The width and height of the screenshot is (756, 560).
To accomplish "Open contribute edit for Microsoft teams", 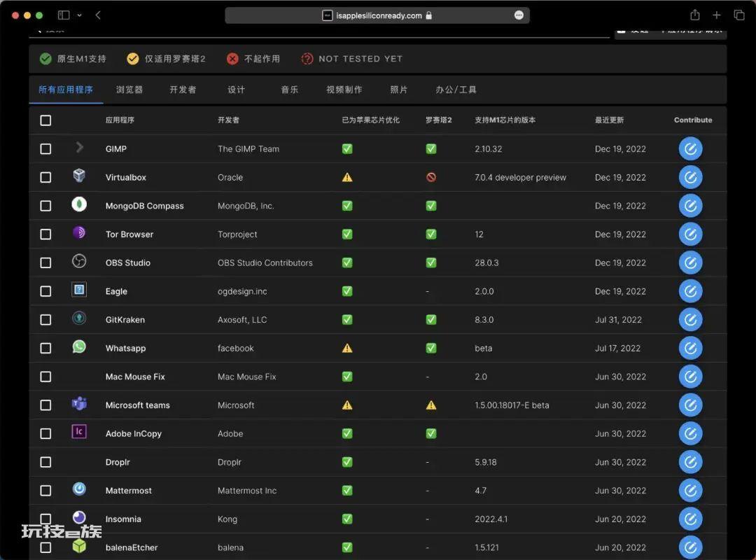I will (x=690, y=405).
